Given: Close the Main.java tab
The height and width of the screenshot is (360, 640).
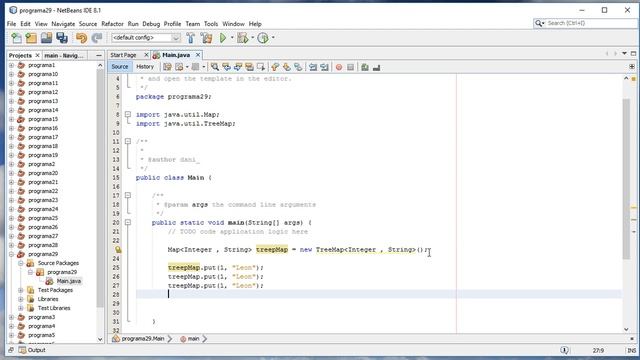Looking at the screenshot, I should pos(198,55).
